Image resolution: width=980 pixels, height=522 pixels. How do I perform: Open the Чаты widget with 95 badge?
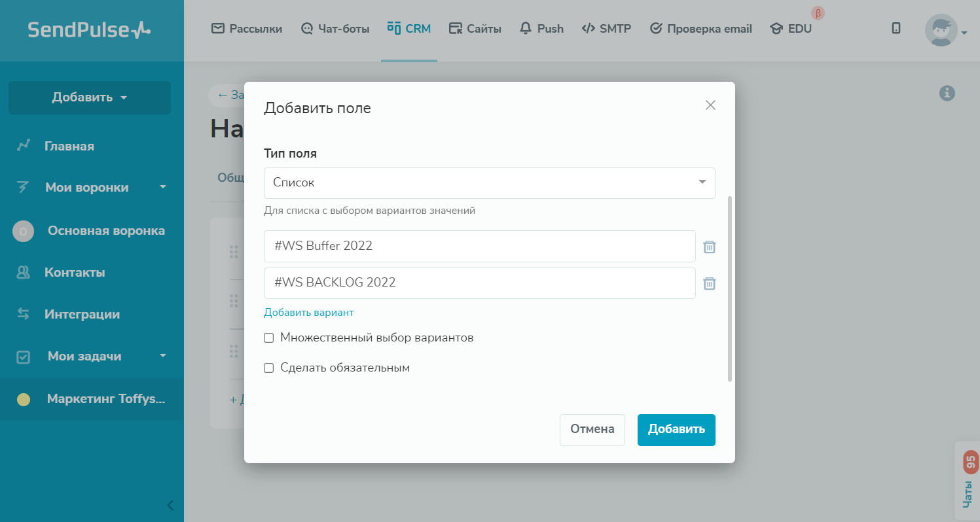click(968, 481)
